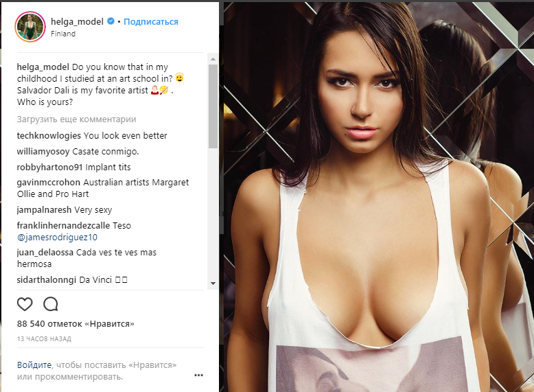534x392 pixels.
Task: Open helga_model username in header
Action: click(77, 21)
